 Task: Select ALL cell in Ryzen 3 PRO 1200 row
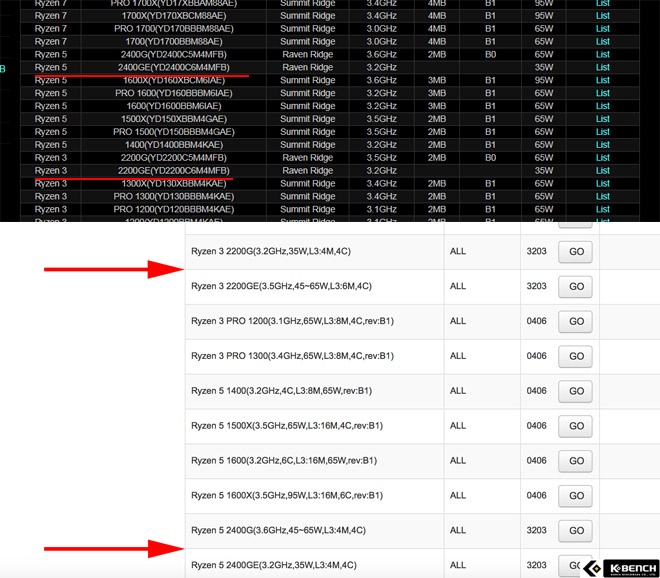[458, 321]
